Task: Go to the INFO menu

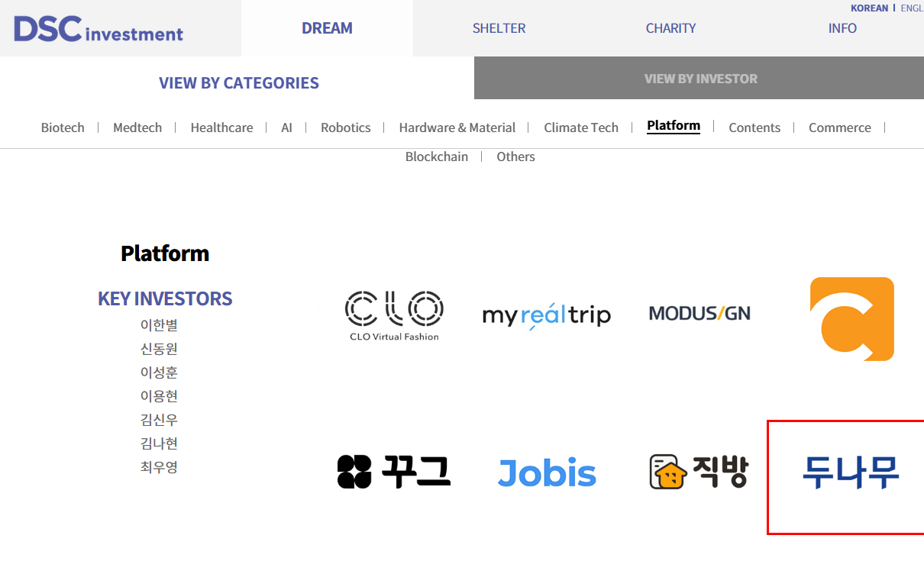Action: 842,28
